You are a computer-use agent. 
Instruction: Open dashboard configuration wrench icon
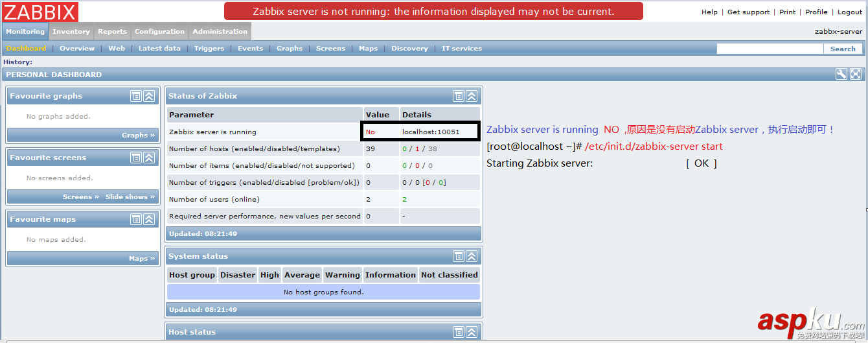pyautogui.click(x=841, y=75)
